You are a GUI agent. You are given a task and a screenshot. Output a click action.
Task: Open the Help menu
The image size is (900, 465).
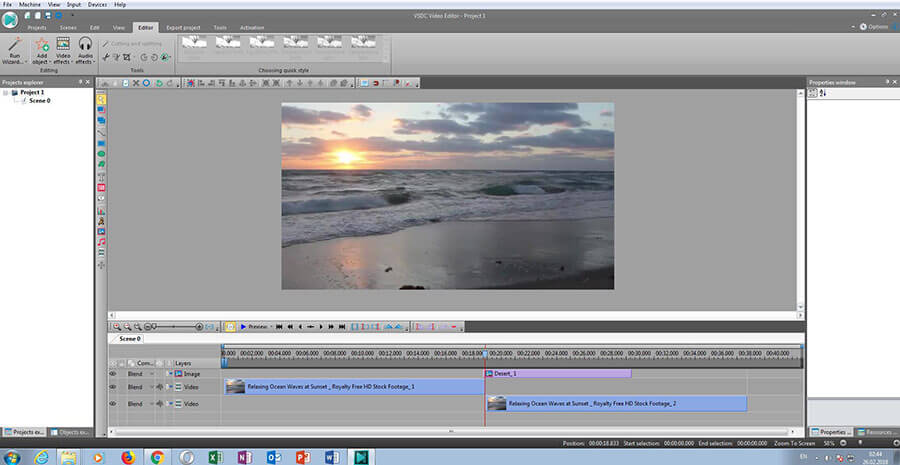tap(120, 4)
